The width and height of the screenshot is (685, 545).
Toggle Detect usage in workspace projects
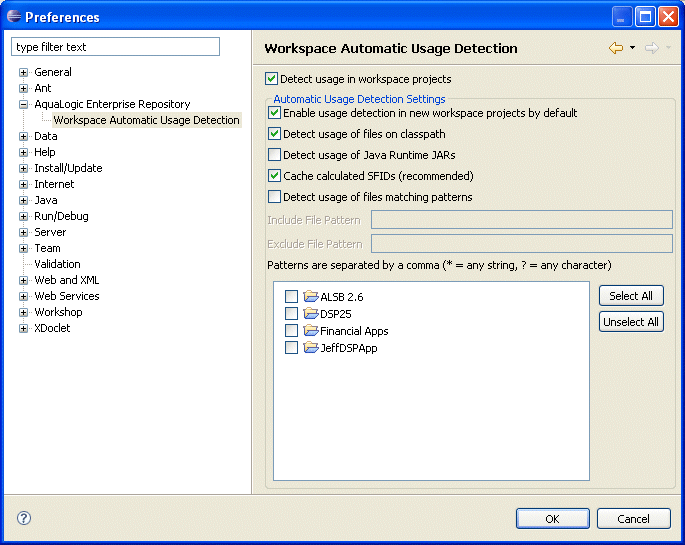[x=271, y=79]
